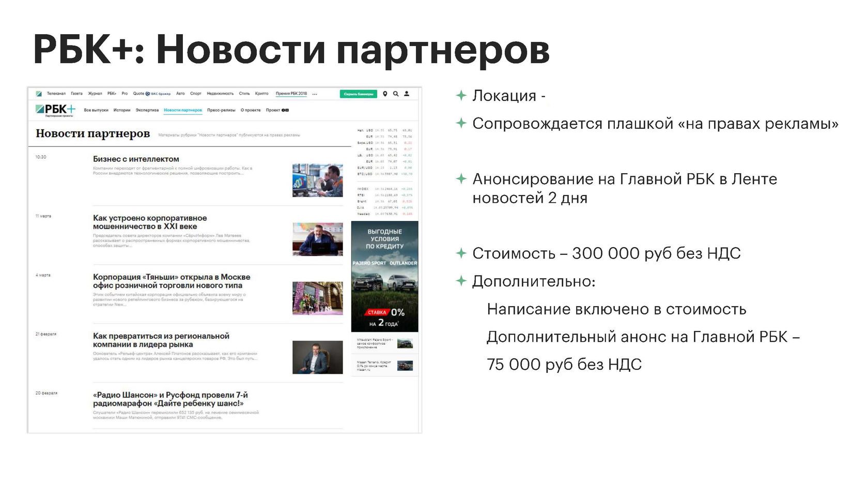Open the location pin icon

[385, 94]
